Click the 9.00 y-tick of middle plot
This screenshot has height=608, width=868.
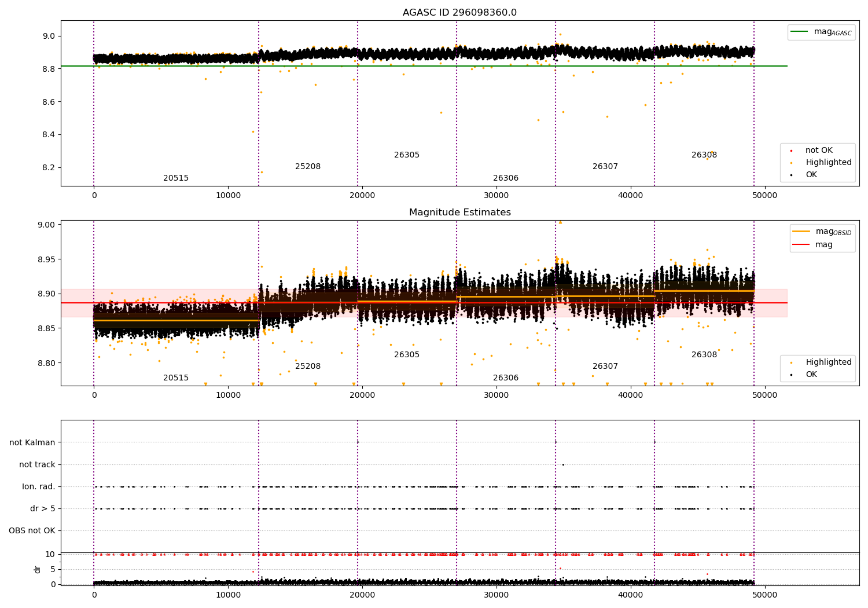click(46, 225)
